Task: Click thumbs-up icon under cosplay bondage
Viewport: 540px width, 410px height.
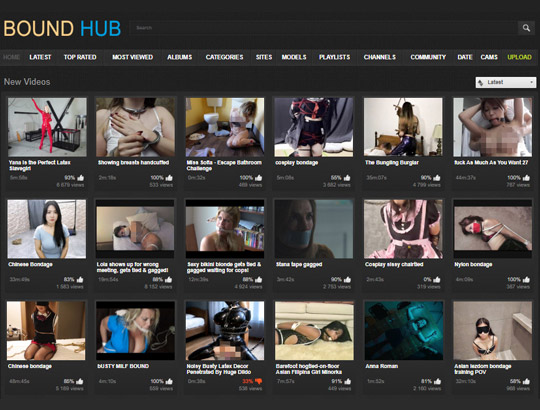Action: 347,178
